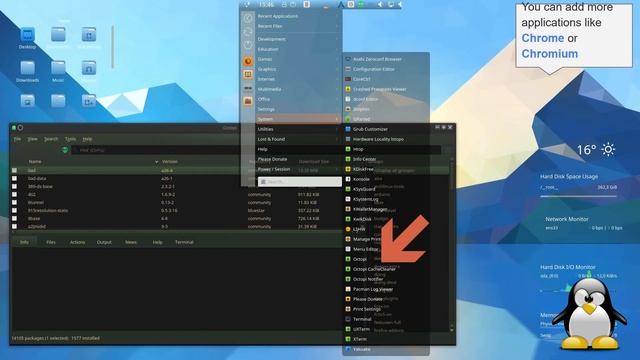Screen dimensions: 640x360
Task: Open Avahi Zeroconf Browser entry
Action: tap(377, 59)
